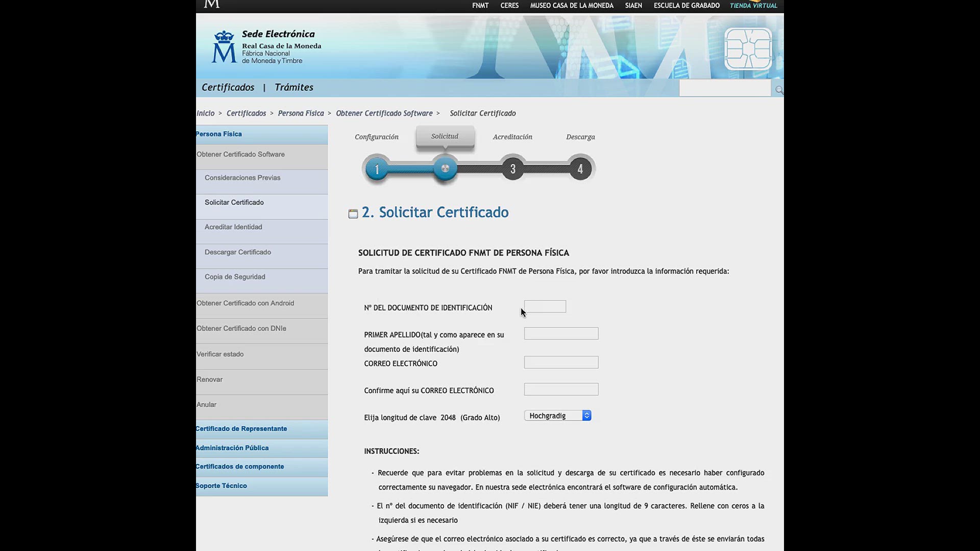Click current step 2 circle marker
Image resolution: width=980 pixels, height=551 pixels.
(x=445, y=168)
